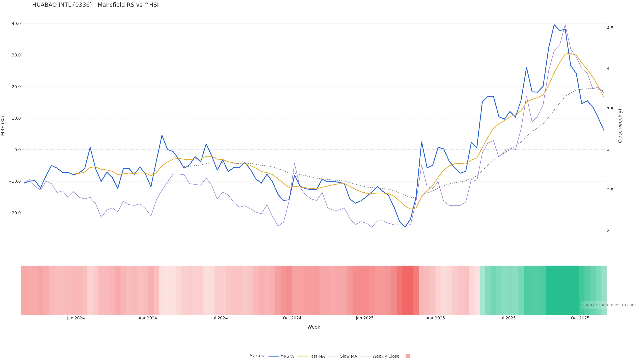Open the sharemaestro.com source watermark

pyautogui.click(x=608, y=305)
